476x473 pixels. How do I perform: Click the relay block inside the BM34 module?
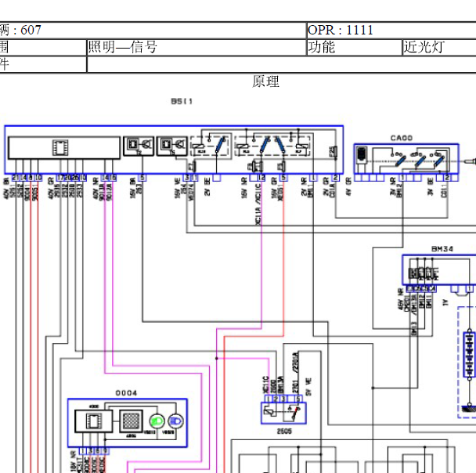(424, 273)
